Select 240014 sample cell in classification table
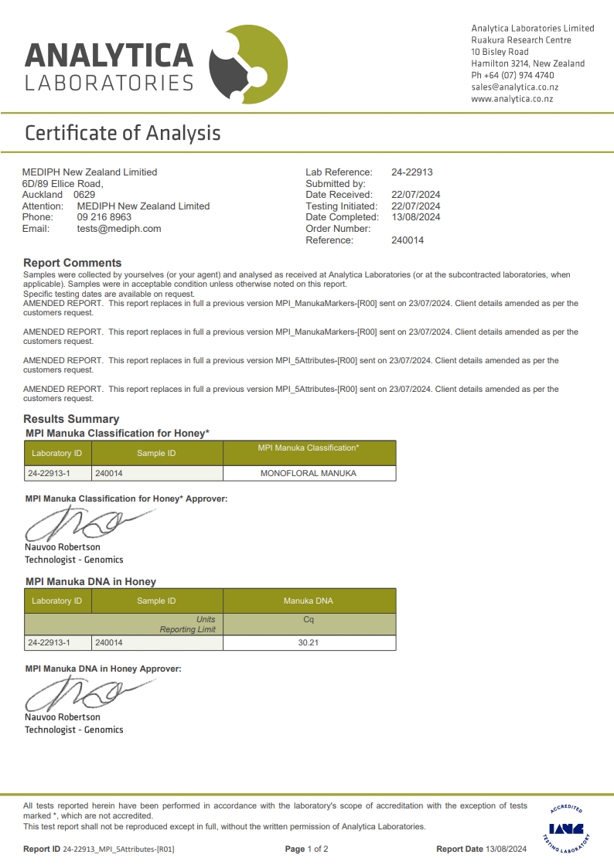The width and height of the screenshot is (614, 868). (157, 473)
